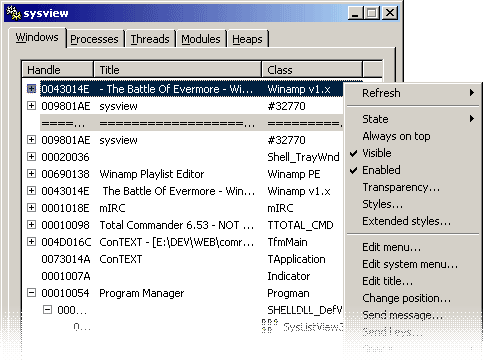Select Send message... option
The width and height of the screenshot is (483, 360).
click(413, 315)
